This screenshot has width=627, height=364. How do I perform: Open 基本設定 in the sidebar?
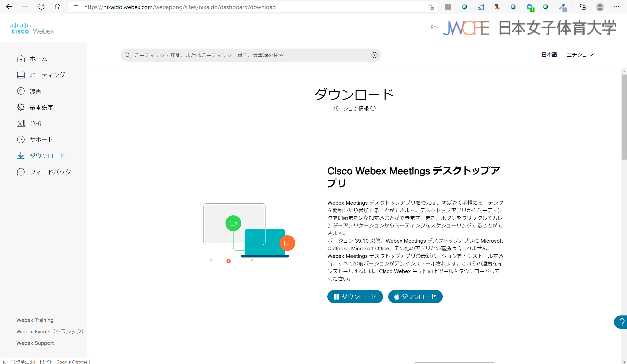coord(41,107)
